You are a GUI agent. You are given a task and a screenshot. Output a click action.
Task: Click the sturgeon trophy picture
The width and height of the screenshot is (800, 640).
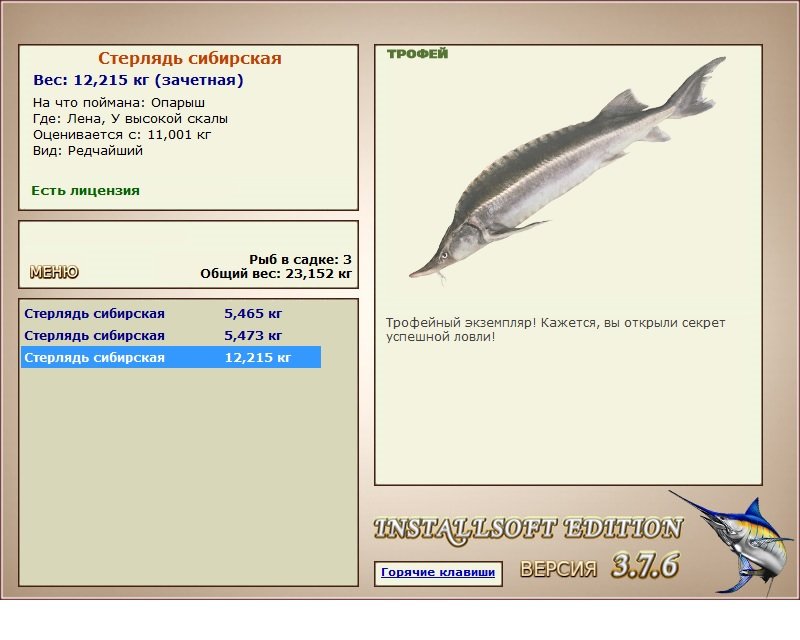point(567,170)
